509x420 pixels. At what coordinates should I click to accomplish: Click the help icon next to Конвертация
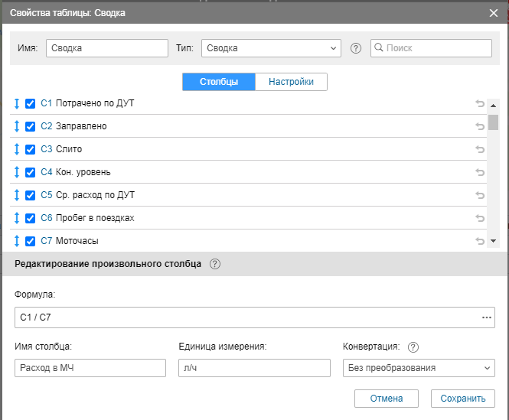(x=413, y=347)
